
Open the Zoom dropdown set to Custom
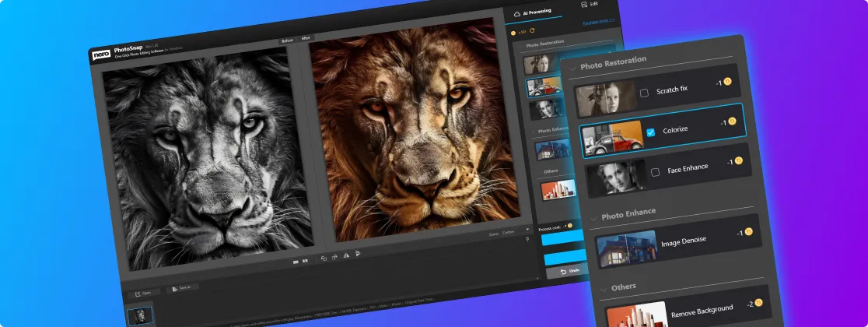click(x=516, y=230)
